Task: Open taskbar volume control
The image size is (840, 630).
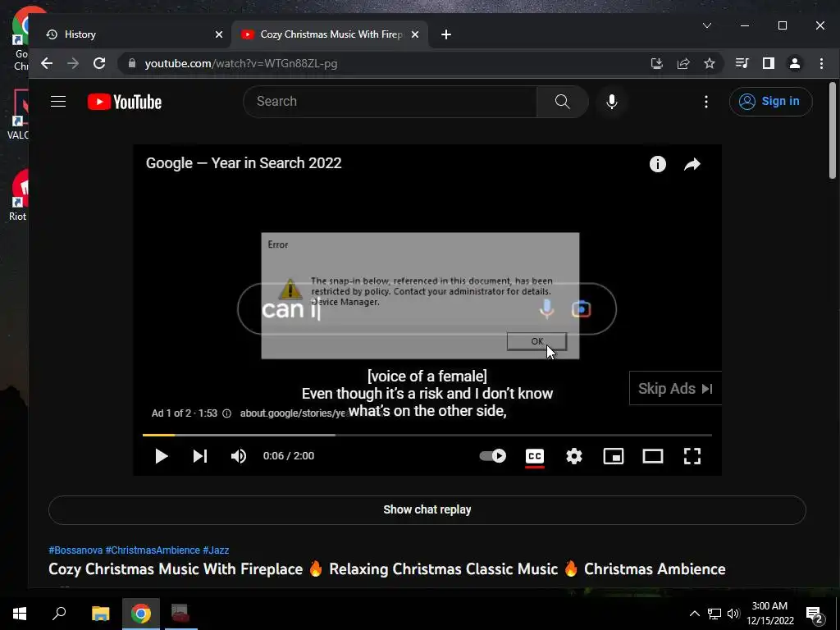Action: pyautogui.click(x=733, y=614)
